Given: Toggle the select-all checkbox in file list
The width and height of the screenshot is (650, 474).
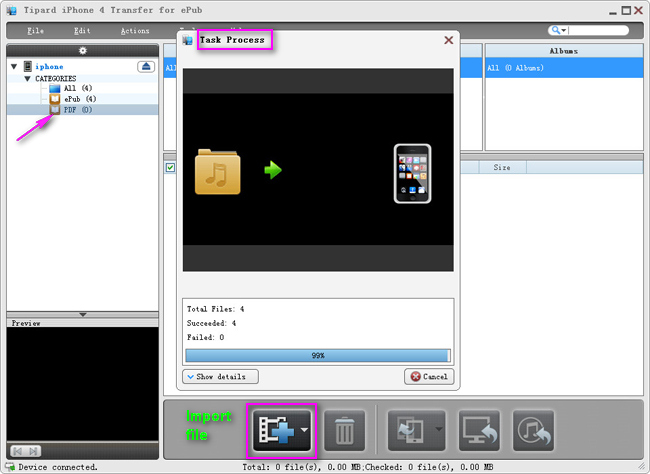Looking at the screenshot, I should pos(171,168).
